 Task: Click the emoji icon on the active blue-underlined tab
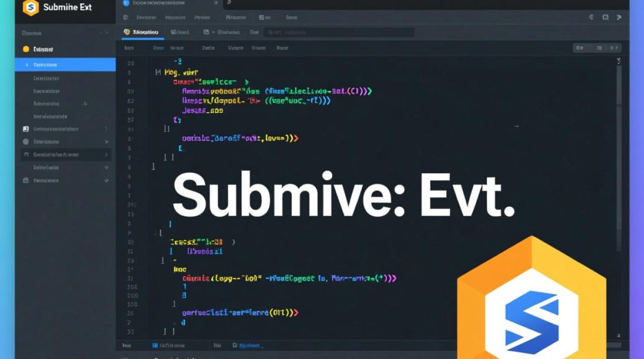click(127, 32)
